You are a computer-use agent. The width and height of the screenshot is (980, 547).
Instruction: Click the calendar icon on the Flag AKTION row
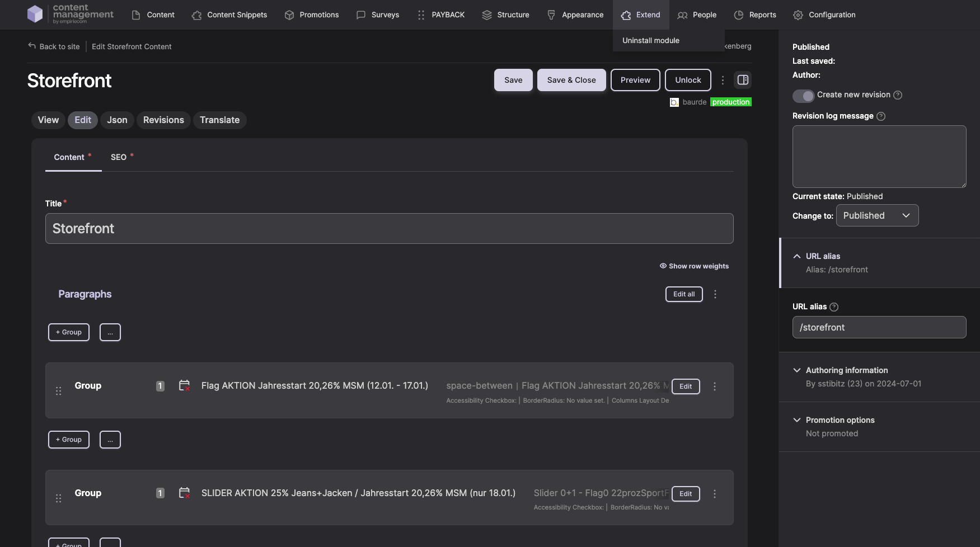[x=184, y=385]
